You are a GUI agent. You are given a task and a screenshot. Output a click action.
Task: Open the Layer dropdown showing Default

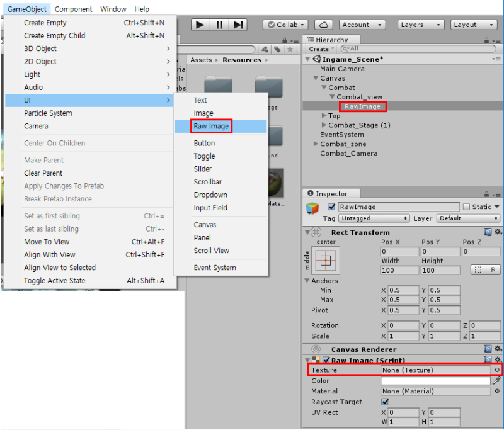coord(469,218)
